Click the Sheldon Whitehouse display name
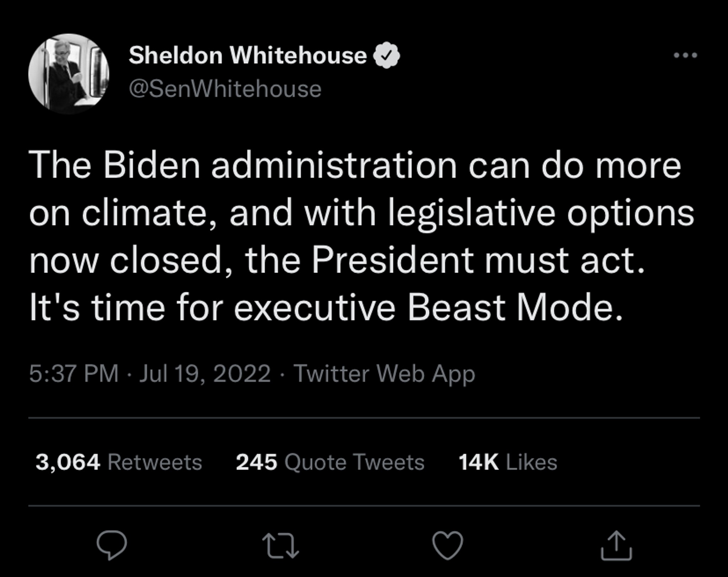The image size is (728, 577). 248,55
